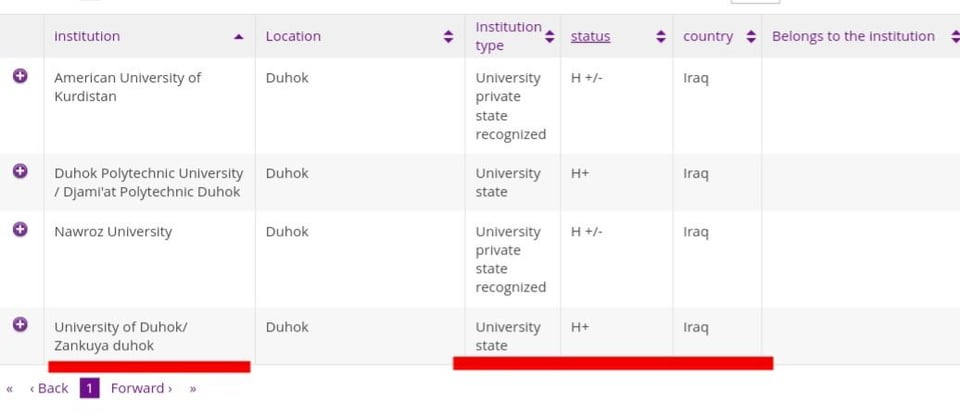
Task: Go to first page with « link
Action: point(10,389)
